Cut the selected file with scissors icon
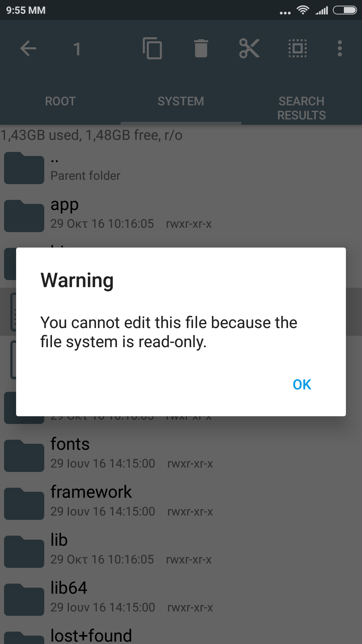The image size is (362, 644). (249, 48)
